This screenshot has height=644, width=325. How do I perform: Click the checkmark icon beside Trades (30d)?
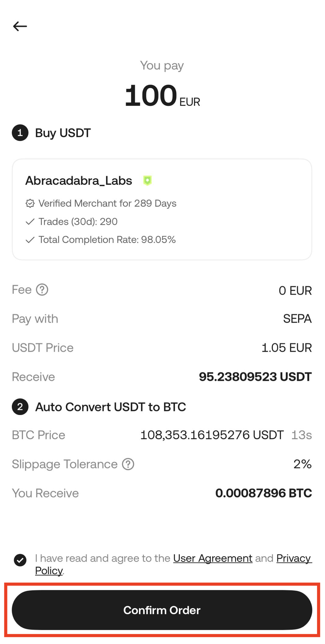pyautogui.click(x=30, y=222)
